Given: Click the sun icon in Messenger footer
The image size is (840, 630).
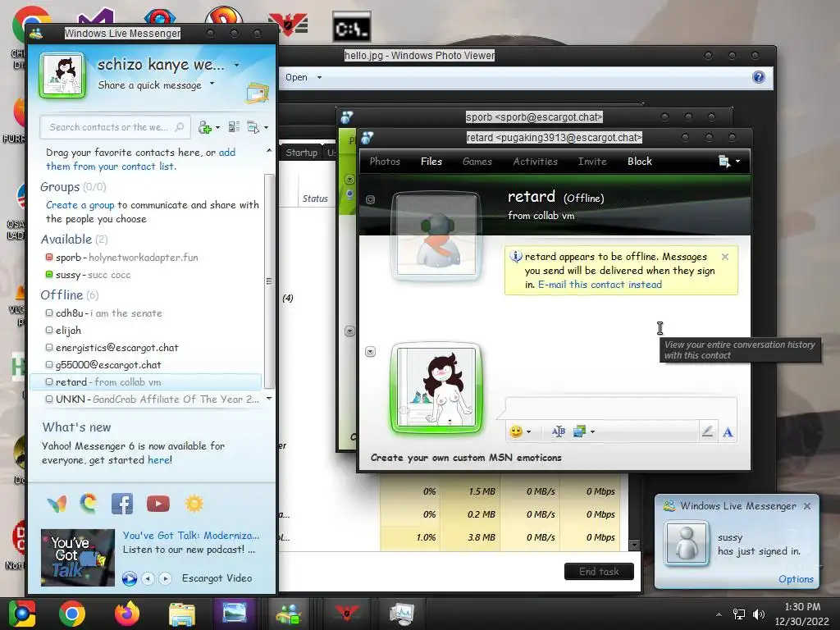Looking at the screenshot, I should (194, 504).
